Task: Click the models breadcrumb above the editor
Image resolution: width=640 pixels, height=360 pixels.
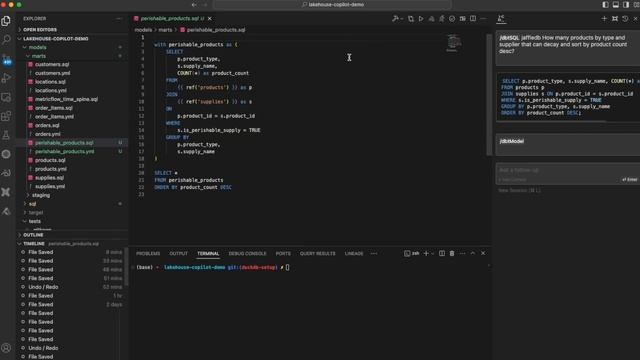Action: [143, 30]
